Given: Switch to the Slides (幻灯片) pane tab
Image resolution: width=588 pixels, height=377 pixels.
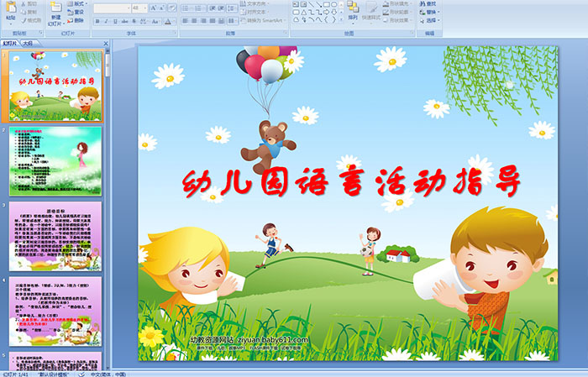Looking at the screenshot, I should (x=10, y=44).
